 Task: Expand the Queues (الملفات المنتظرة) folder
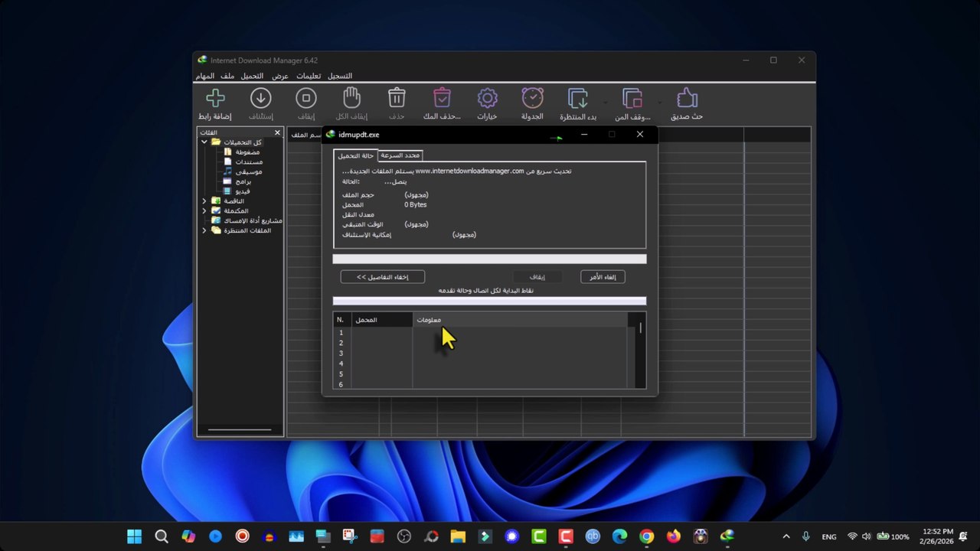coord(204,230)
